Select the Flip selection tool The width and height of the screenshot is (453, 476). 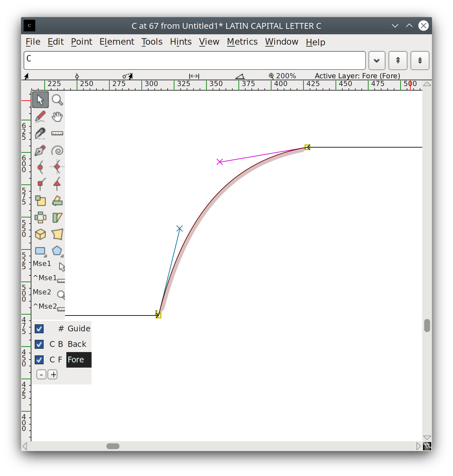coord(40,217)
